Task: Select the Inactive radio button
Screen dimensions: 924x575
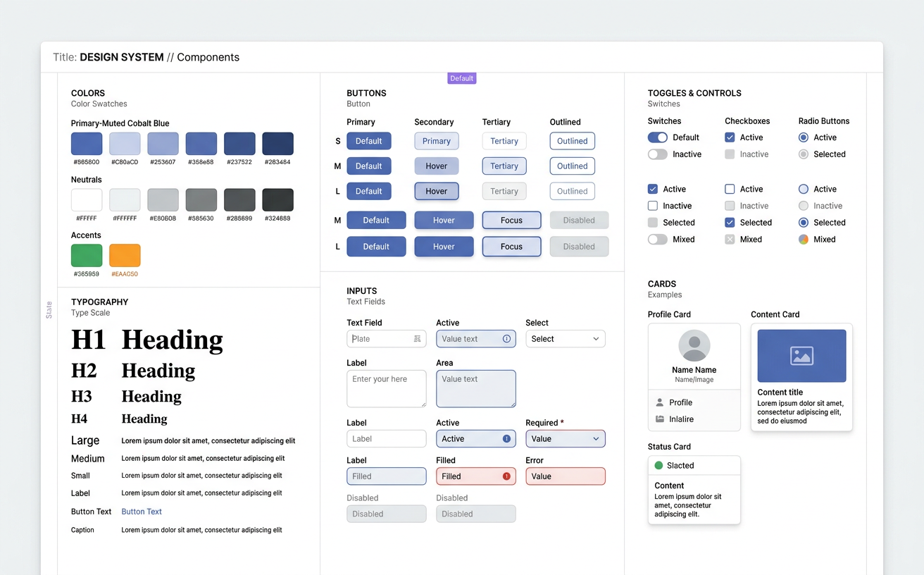Action: coord(804,206)
